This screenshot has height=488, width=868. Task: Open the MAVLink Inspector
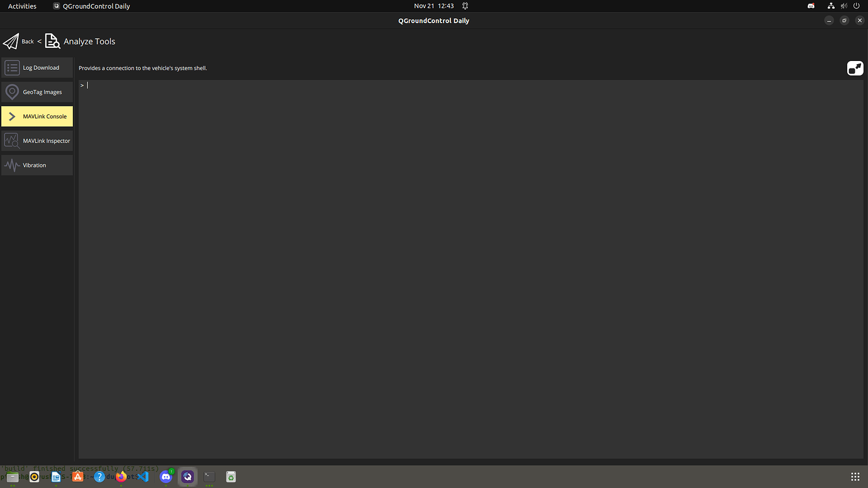pyautogui.click(x=37, y=141)
